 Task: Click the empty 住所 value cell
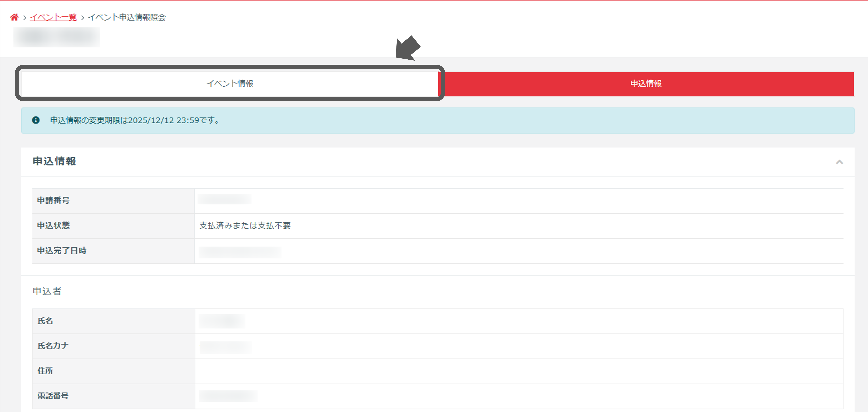(x=519, y=371)
